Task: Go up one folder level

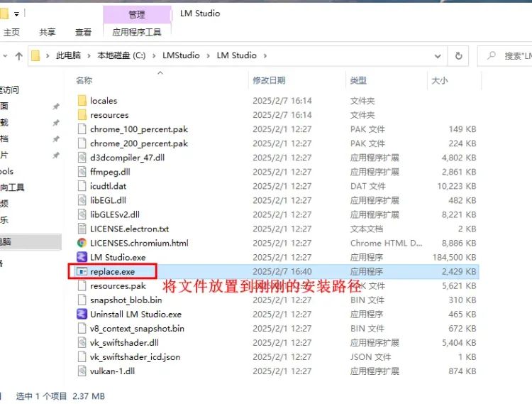Action: click(x=19, y=56)
